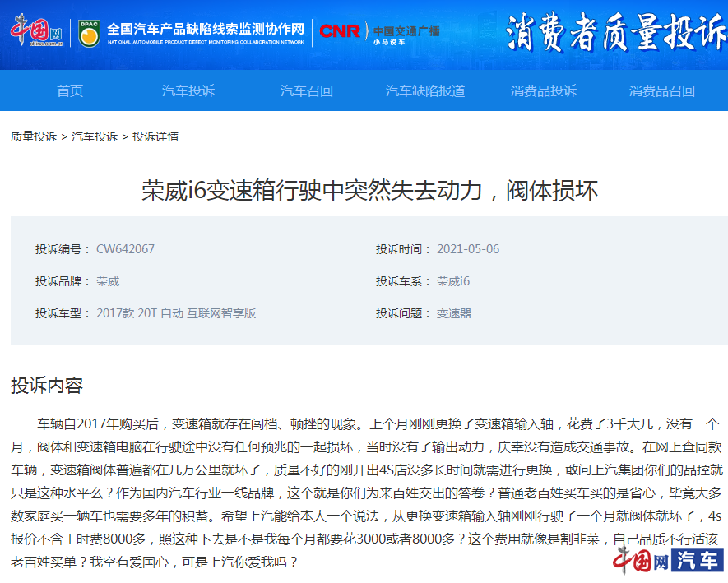Viewport: 728px width, 583px height.
Task: Click the 变速器 complaint issue link
Action: (x=454, y=313)
